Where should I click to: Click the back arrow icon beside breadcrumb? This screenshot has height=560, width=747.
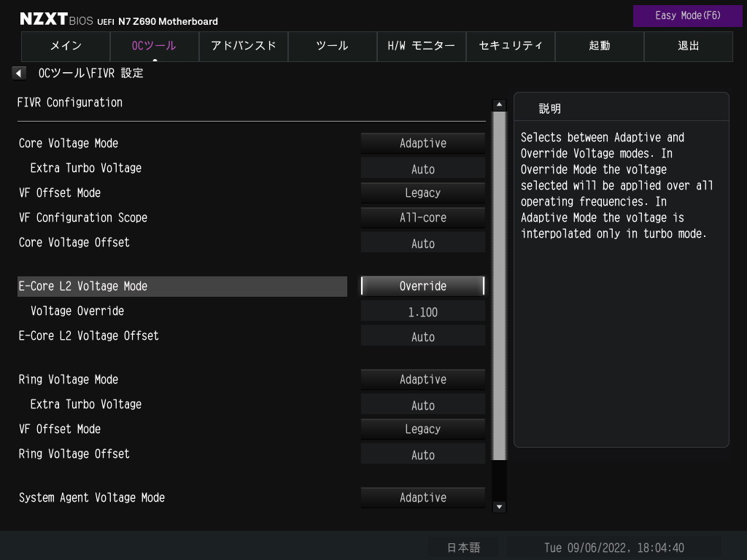click(x=19, y=73)
